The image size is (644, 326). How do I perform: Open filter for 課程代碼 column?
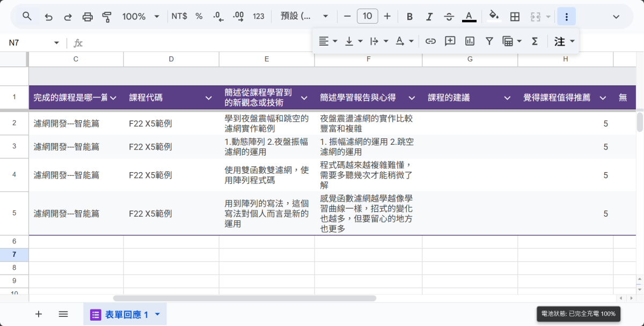point(208,98)
